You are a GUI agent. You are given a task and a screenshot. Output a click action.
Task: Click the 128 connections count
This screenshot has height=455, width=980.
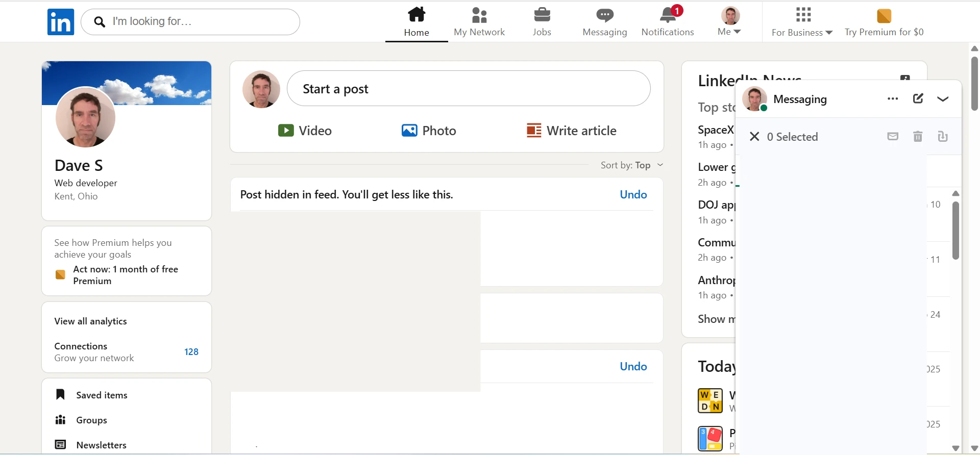coord(191,352)
